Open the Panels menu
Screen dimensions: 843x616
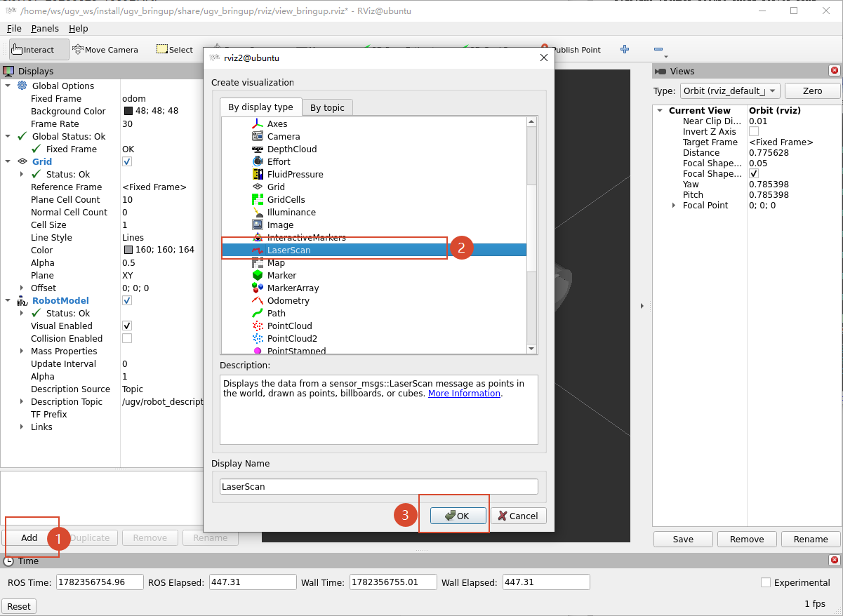pyautogui.click(x=45, y=28)
